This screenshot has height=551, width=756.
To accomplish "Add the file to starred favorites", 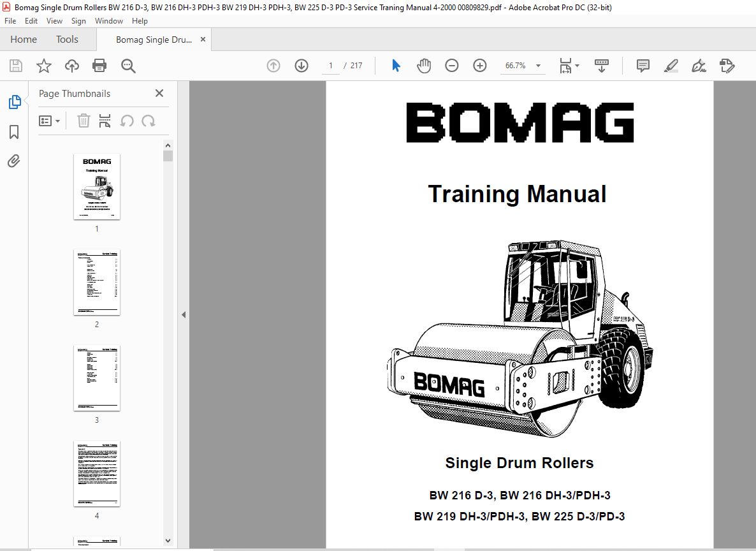I will point(44,66).
